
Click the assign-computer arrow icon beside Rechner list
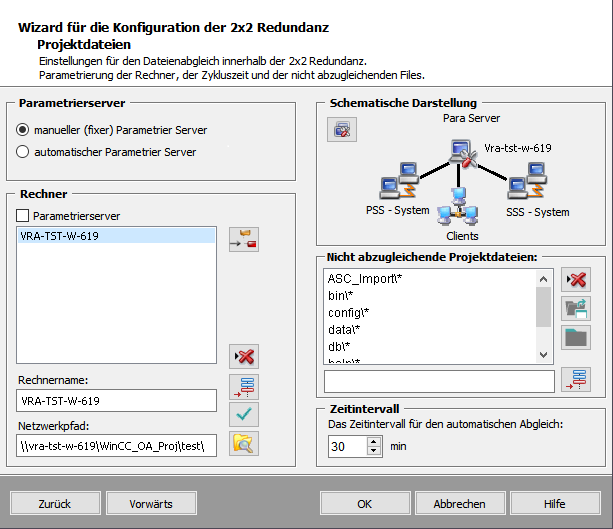243,240
